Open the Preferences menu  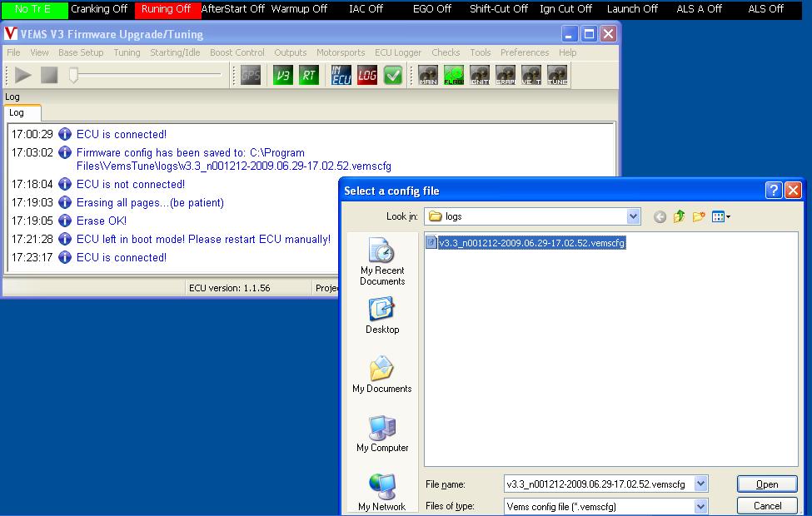[525, 52]
